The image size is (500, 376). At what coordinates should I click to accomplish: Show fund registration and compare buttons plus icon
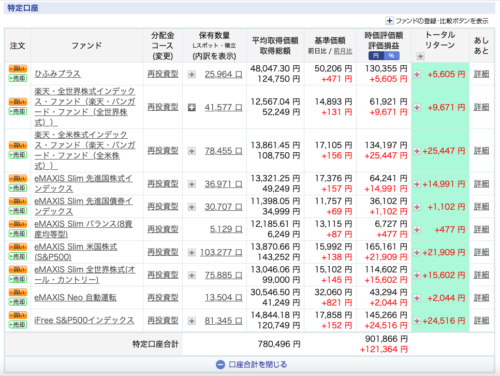click(389, 21)
